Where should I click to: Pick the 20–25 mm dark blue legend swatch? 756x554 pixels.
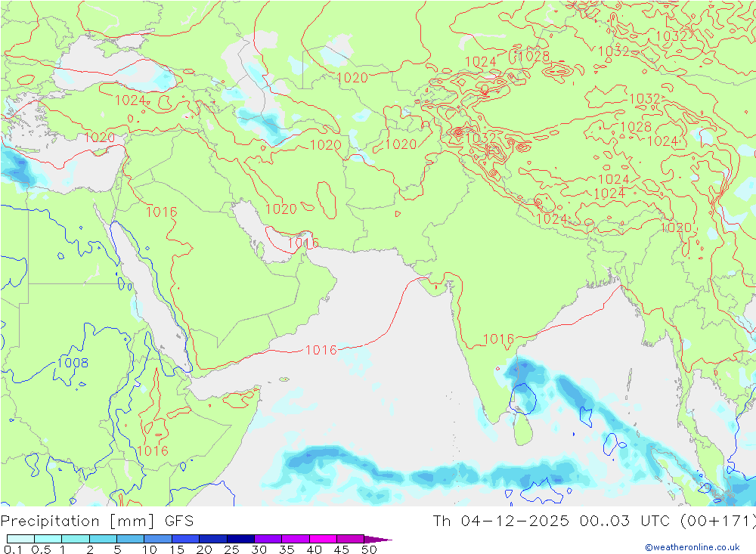[213, 539]
